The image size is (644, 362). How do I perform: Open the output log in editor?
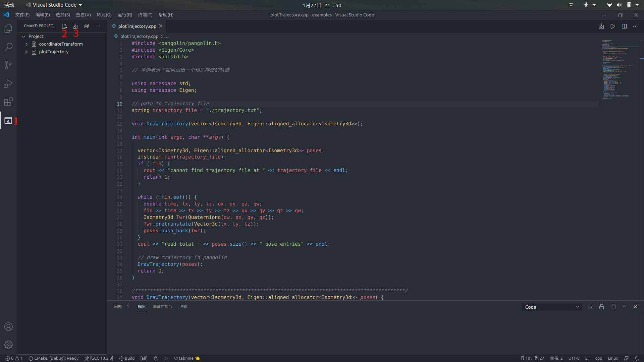(613, 307)
